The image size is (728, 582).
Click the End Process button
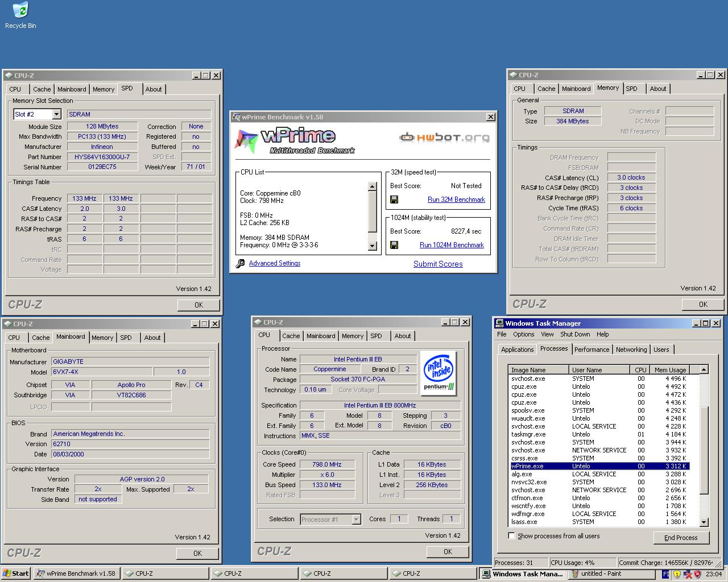point(681,538)
